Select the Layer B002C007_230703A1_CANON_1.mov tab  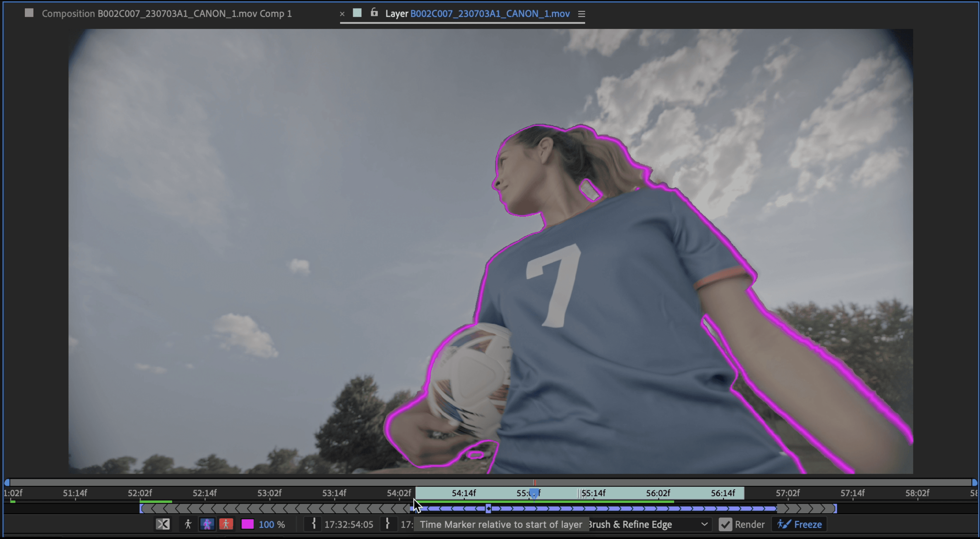(x=477, y=14)
